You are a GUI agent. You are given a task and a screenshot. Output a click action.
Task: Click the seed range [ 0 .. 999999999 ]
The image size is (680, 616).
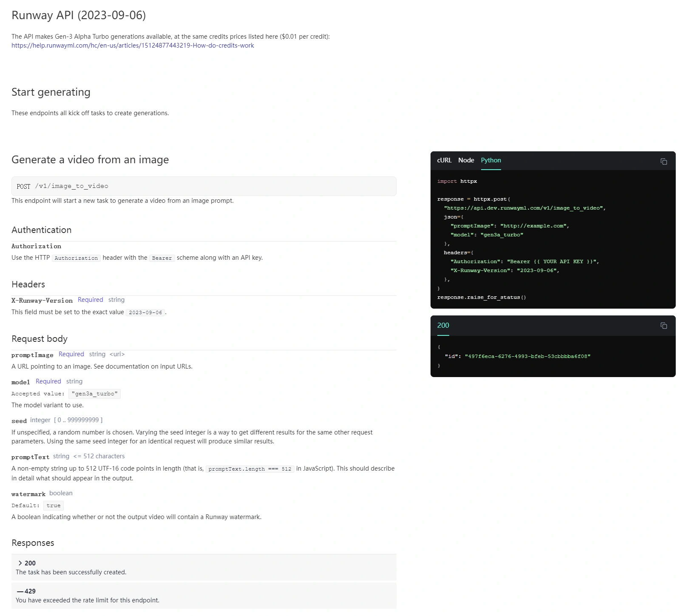[x=78, y=420]
